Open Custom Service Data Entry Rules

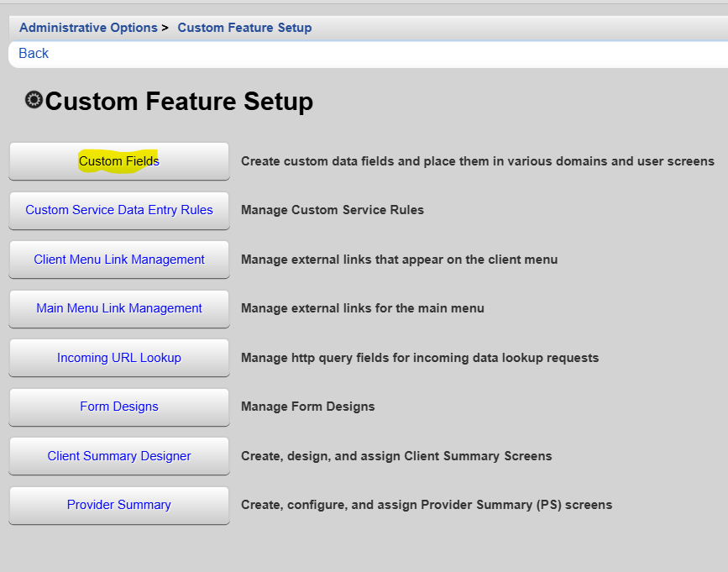119,210
